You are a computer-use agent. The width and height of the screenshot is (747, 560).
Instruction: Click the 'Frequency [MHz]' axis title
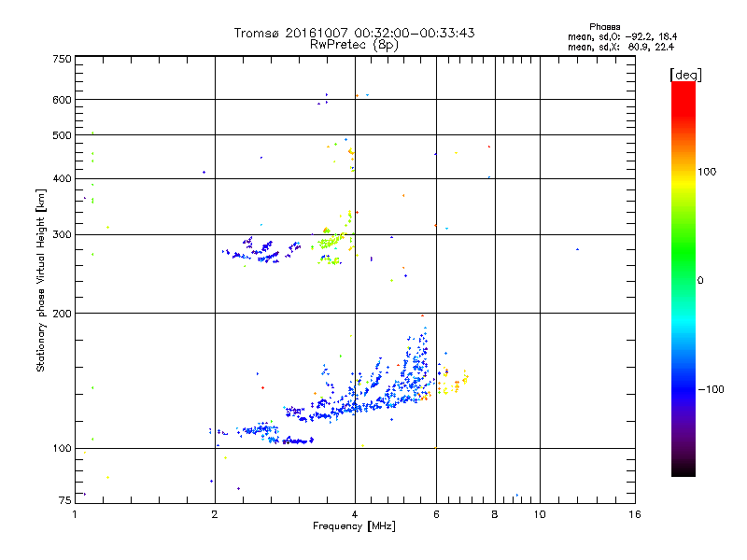pos(354,526)
